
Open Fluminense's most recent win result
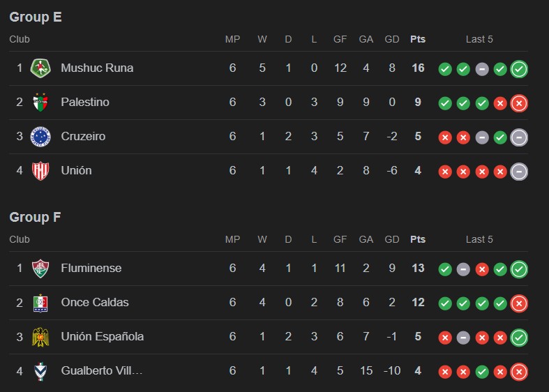click(x=518, y=269)
